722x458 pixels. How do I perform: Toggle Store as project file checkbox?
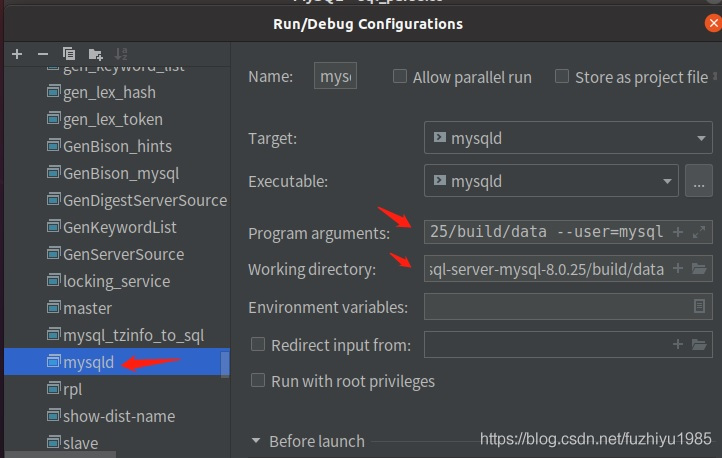pos(562,77)
